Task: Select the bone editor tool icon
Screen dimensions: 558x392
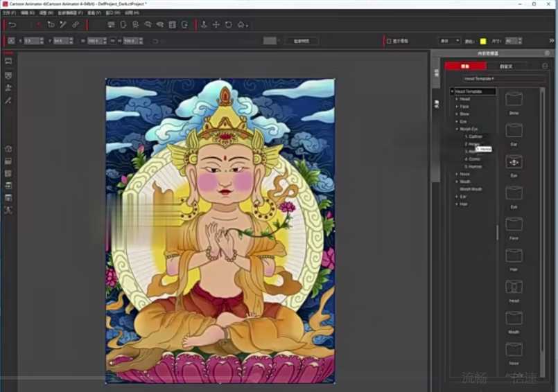Action: click(63, 24)
